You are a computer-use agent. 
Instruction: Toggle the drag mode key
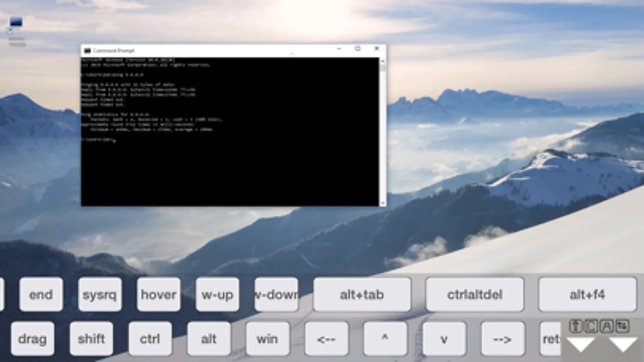(33, 339)
